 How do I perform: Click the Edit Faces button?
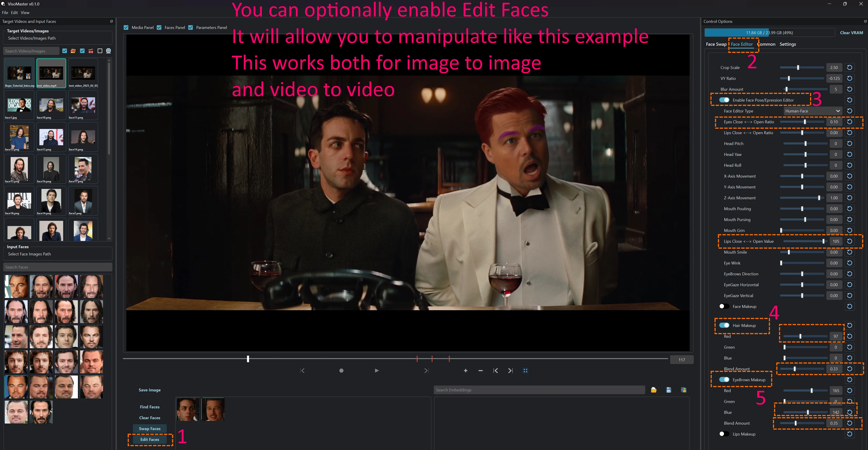(x=150, y=439)
